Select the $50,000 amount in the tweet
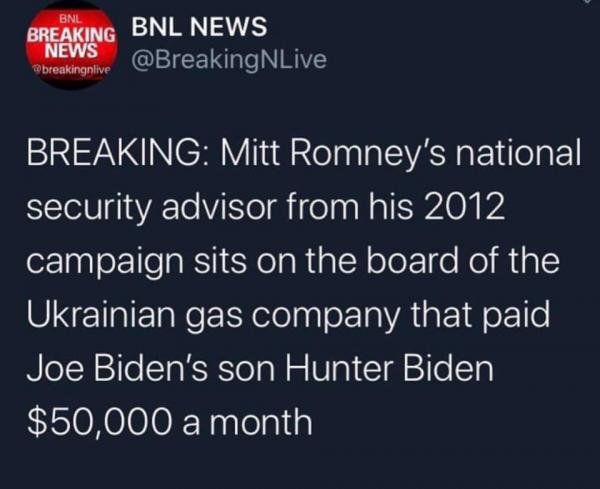The height and width of the screenshot is (489, 600). point(100,424)
